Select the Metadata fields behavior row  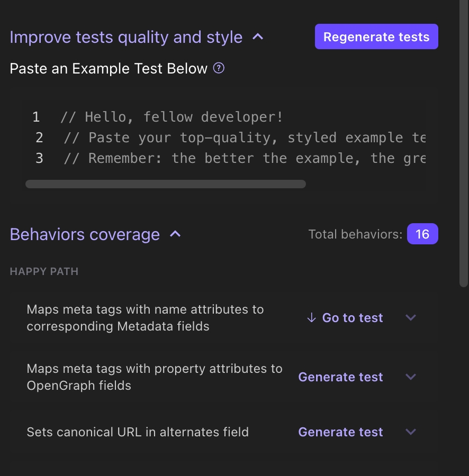click(145, 317)
